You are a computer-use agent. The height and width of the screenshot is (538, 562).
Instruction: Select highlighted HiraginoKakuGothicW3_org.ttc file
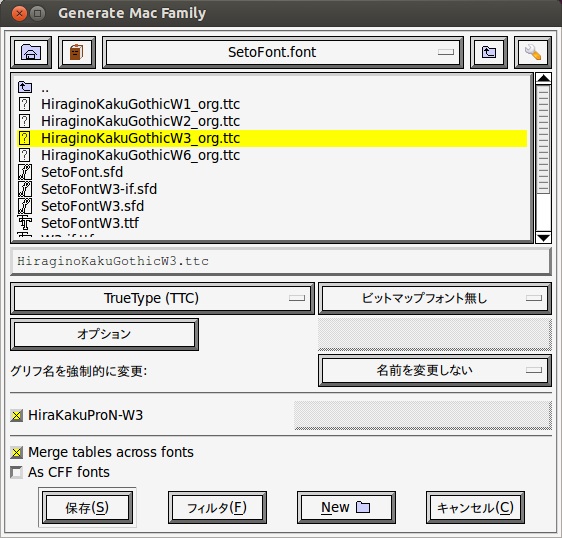pyautogui.click(x=272, y=138)
